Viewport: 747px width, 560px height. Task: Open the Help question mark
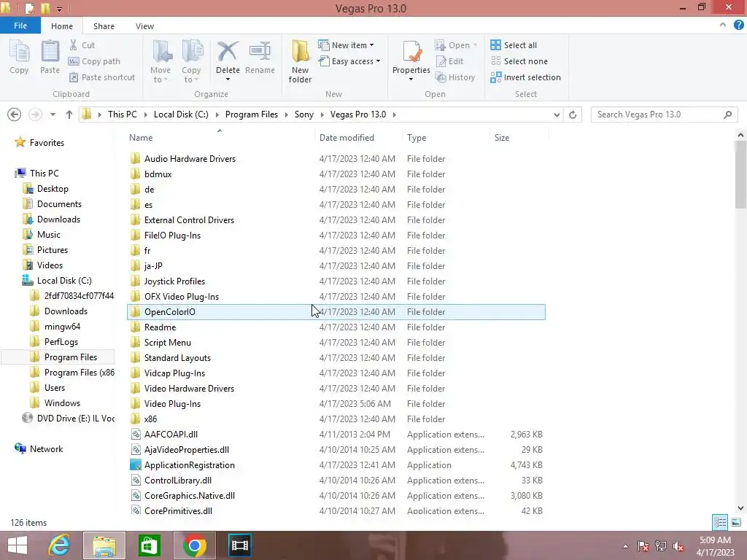738,26
